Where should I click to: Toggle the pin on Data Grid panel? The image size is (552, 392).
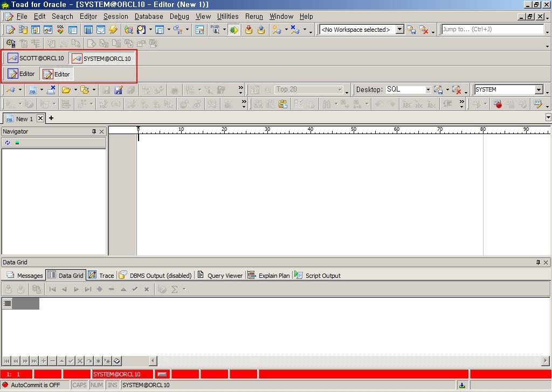click(537, 262)
